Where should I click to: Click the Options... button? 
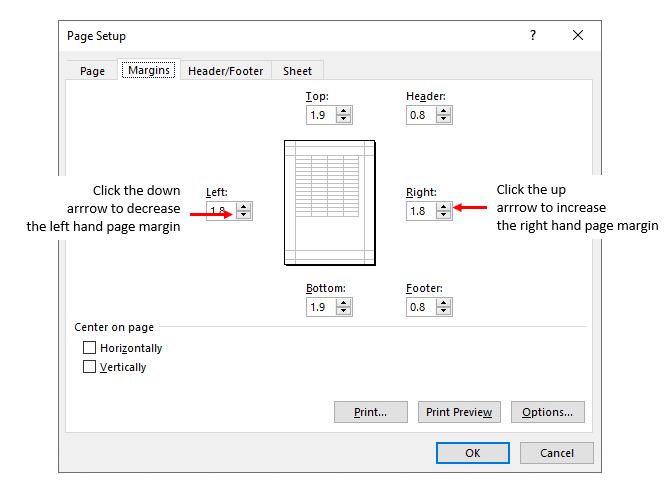tap(547, 412)
